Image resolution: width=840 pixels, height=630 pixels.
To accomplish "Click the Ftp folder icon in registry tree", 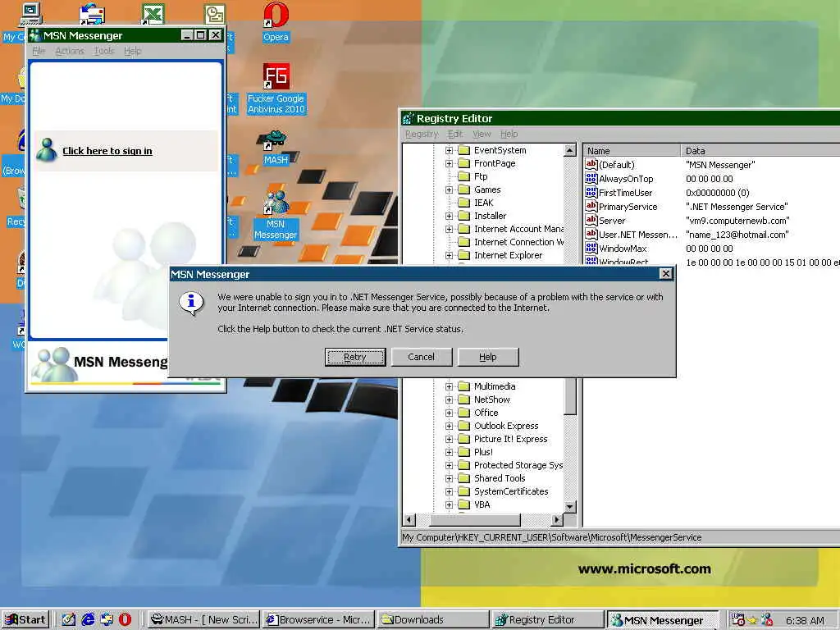I will [x=464, y=176].
